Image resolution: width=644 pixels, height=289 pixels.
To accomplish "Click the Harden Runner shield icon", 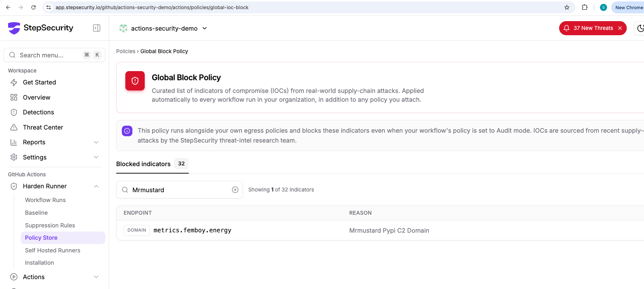I will 14,186.
